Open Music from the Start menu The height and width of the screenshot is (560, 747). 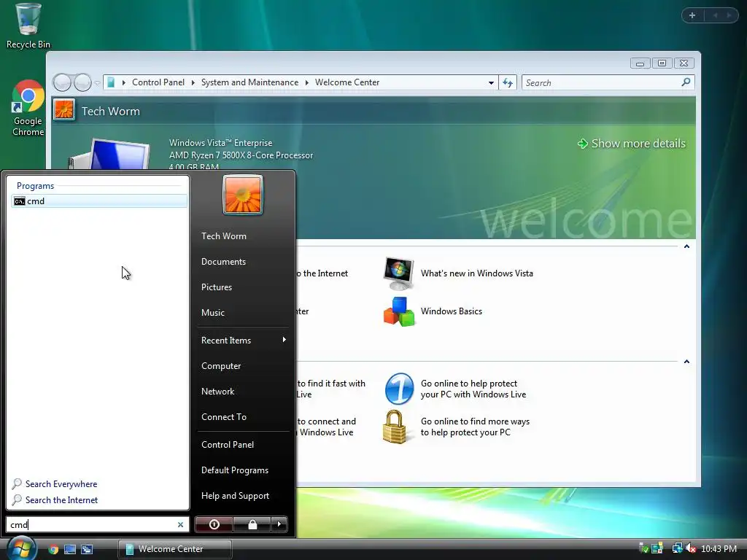tap(212, 313)
